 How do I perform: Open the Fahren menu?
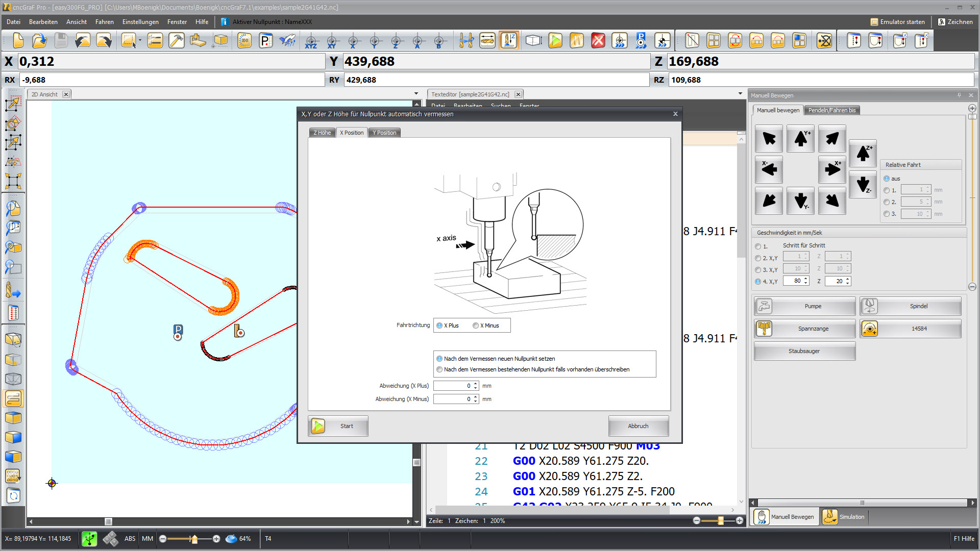[104, 22]
